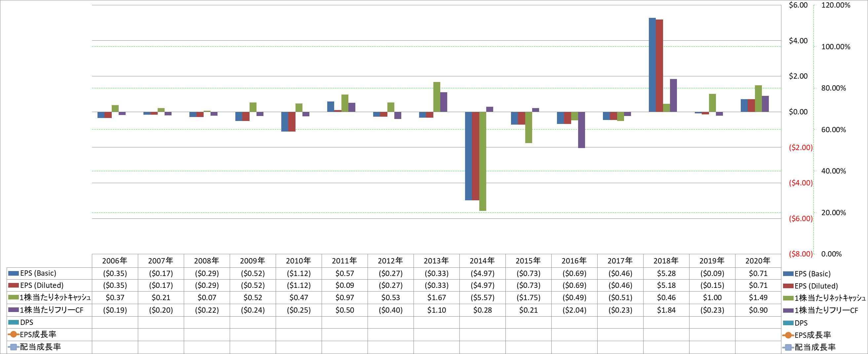Image resolution: width=868 pixels, height=354 pixels.
Task: Click the ($2.04) free CF cell for 2016
Action: 574,310
